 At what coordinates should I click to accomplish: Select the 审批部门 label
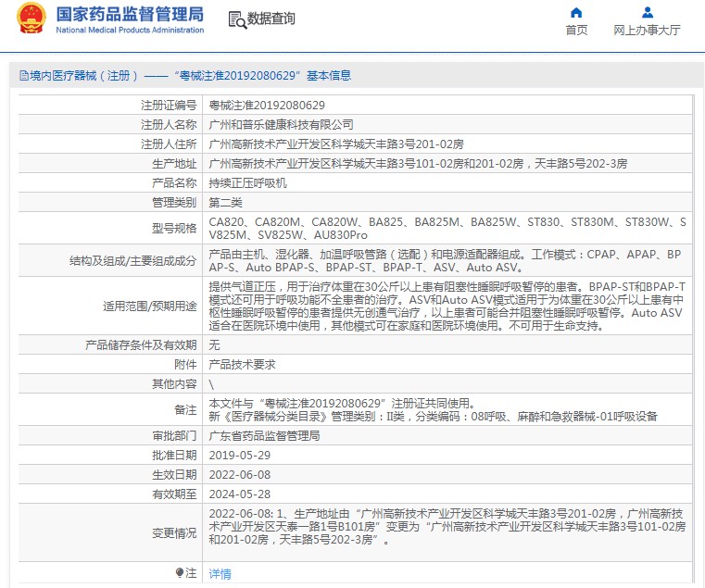pyautogui.click(x=174, y=435)
